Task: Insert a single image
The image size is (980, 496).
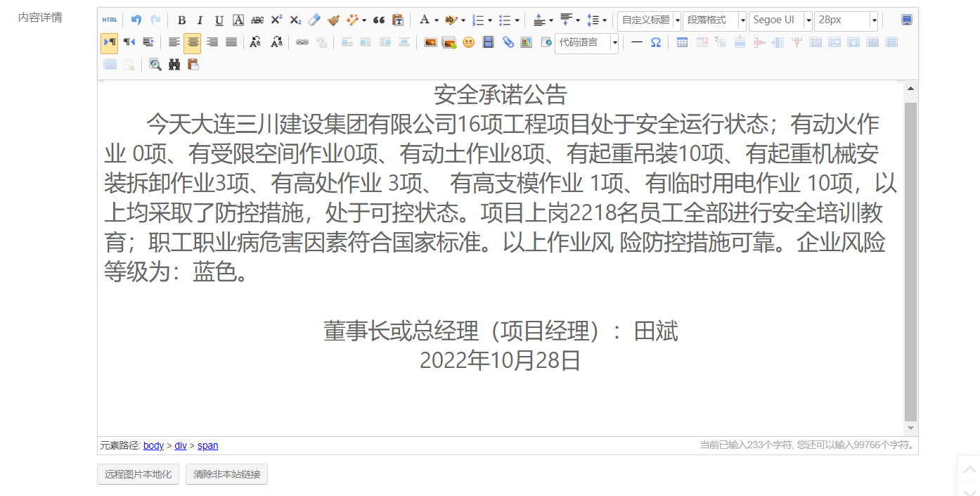Action: [x=430, y=42]
